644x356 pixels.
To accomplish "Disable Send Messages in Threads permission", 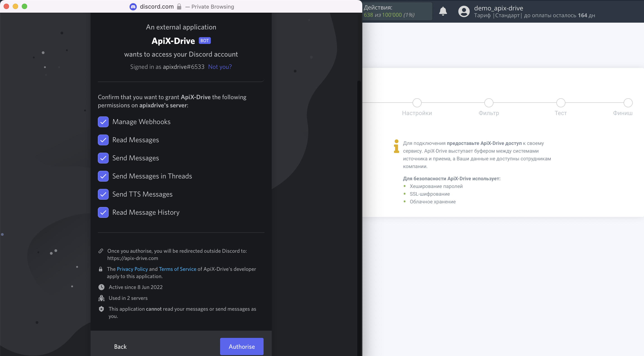I will (103, 176).
